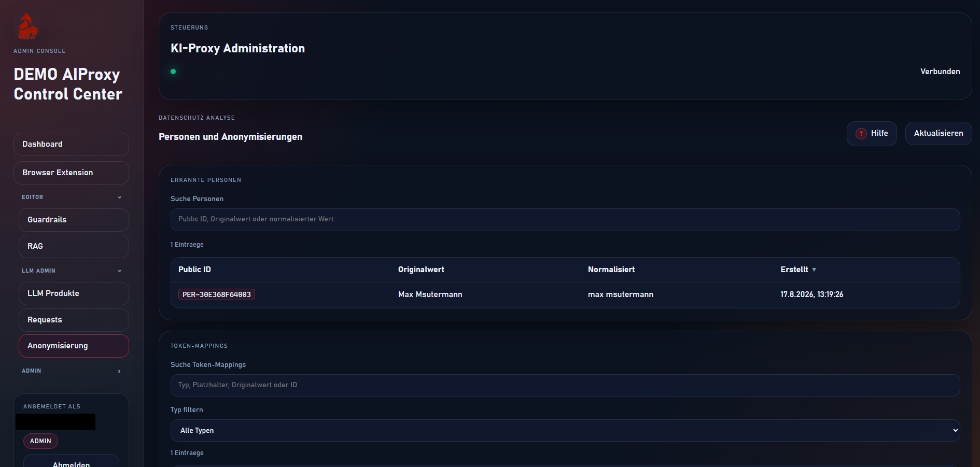This screenshot has height=467, width=980.
Task: Click the green connection status dot
Action: click(173, 72)
